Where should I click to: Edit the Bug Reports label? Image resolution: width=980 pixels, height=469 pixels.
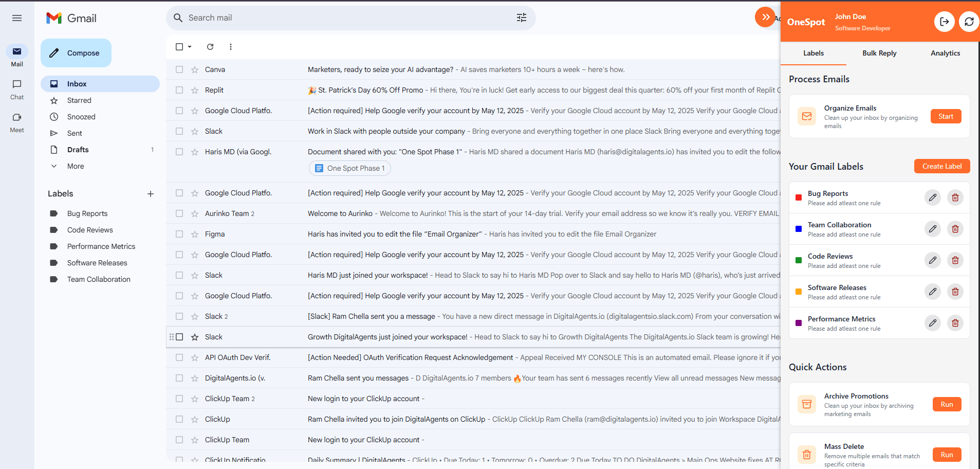tap(933, 197)
